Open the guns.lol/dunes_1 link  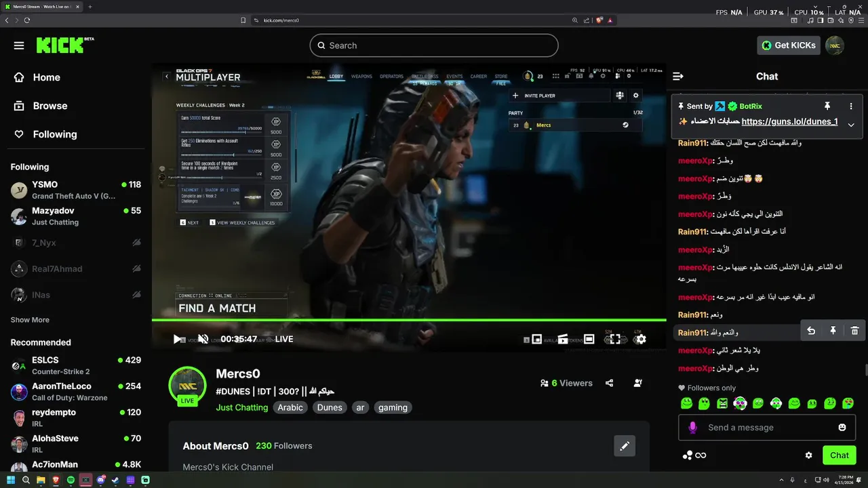coord(789,122)
